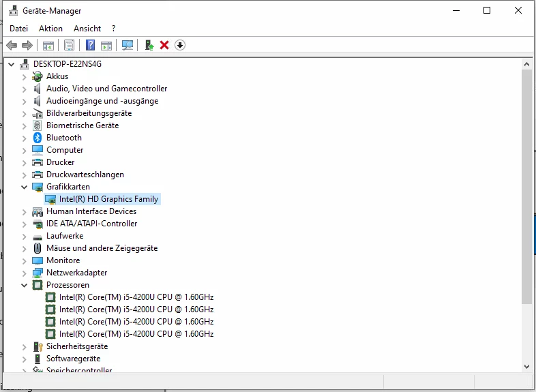
Task: Select the Netzwerkadapter label
Action: pyautogui.click(x=77, y=273)
